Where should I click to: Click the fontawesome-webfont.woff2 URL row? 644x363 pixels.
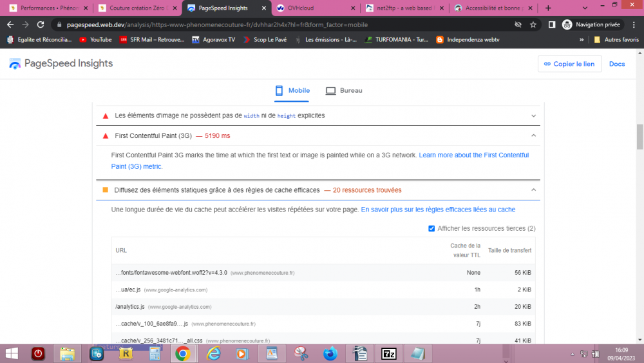click(323, 273)
